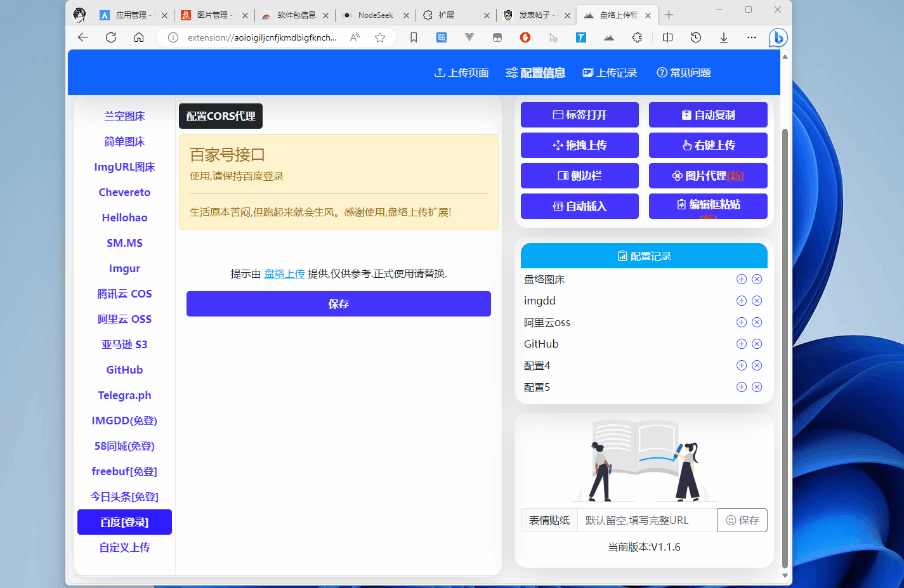Open the 常见问题 nav item
The height and width of the screenshot is (588, 904).
(x=684, y=73)
